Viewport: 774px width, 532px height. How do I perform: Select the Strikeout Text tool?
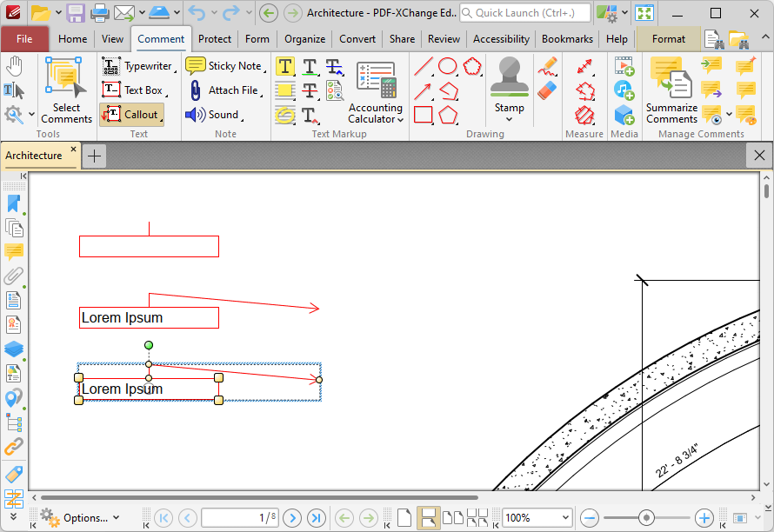(x=310, y=90)
